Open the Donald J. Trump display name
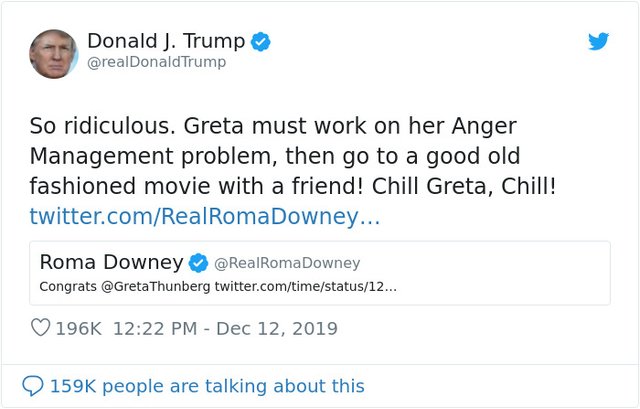 pyautogui.click(x=165, y=41)
